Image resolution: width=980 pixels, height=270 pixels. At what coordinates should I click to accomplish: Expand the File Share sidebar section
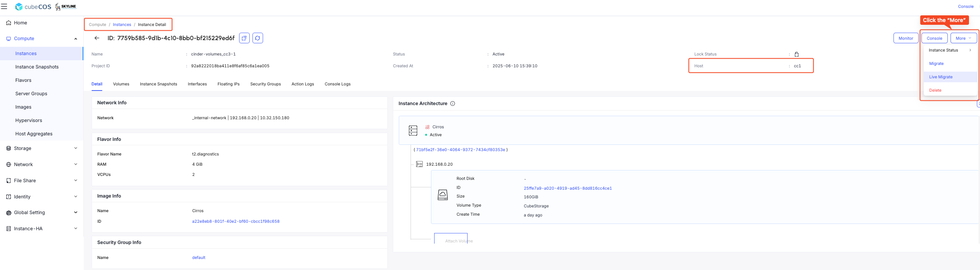coord(76,181)
